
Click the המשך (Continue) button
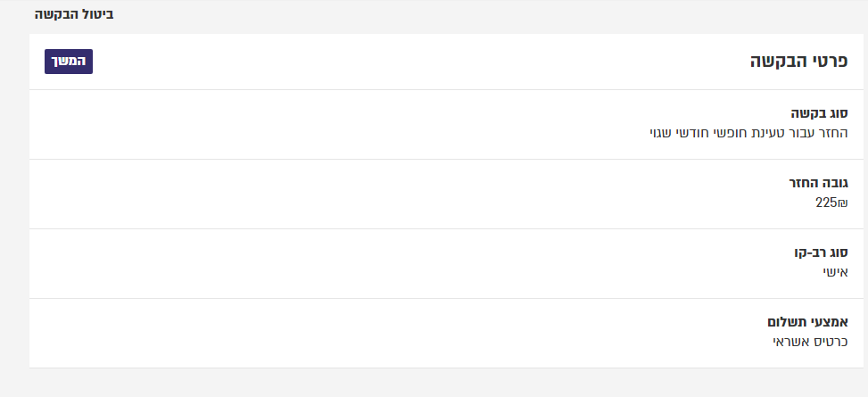pos(69,62)
